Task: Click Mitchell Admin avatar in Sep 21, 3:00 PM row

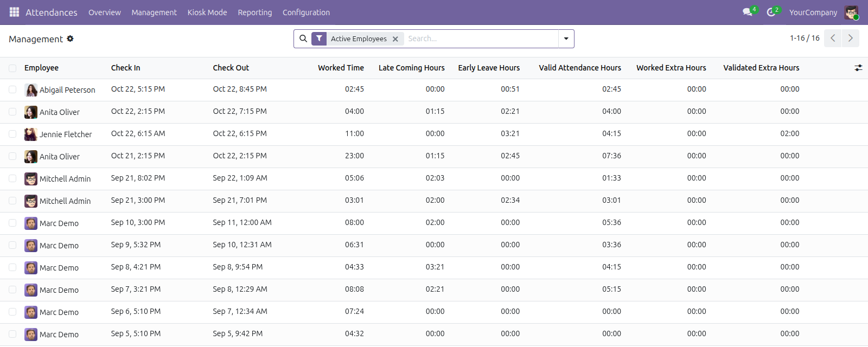Action: click(x=31, y=201)
